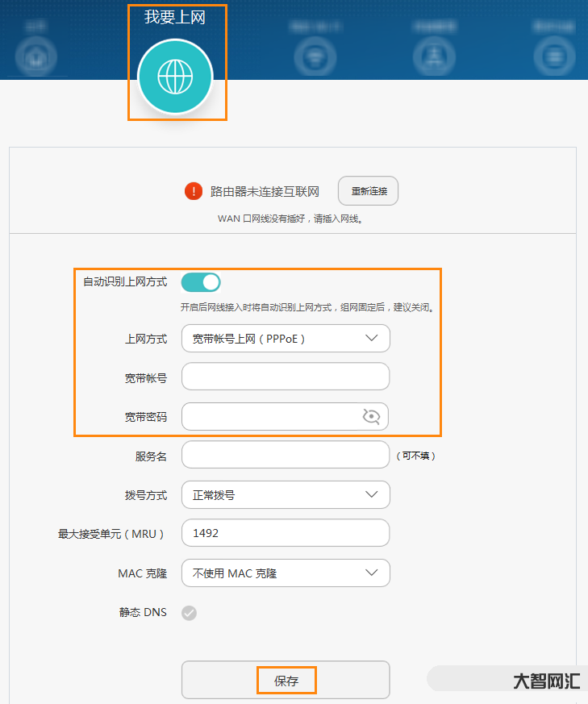Click the 路由器未连接互联网 status text
Screen dimensions: 588x704
[x=265, y=192]
